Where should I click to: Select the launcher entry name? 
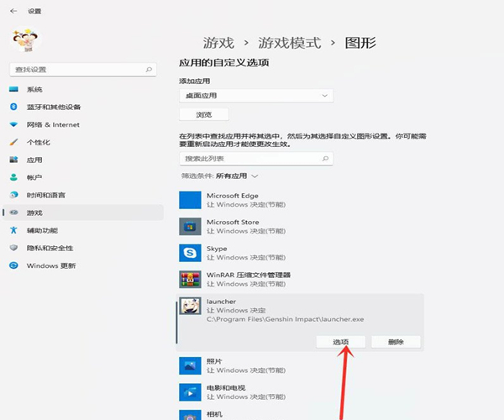[221, 302]
